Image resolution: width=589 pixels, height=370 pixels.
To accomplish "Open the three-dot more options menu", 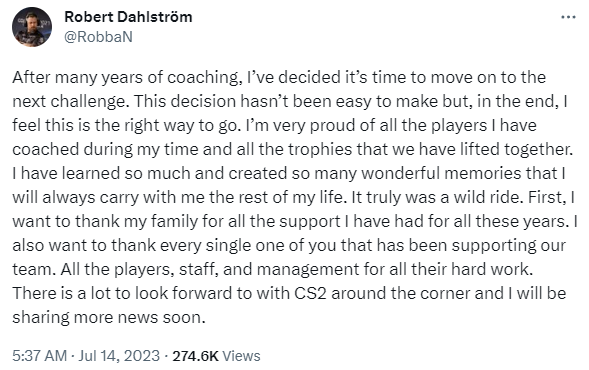I will click(x=568, y=17).
